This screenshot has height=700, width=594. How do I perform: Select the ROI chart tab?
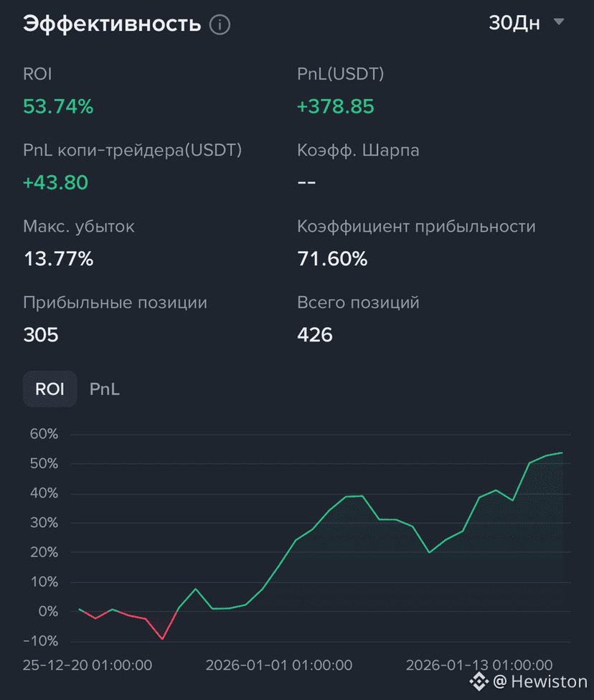point(50,389)
